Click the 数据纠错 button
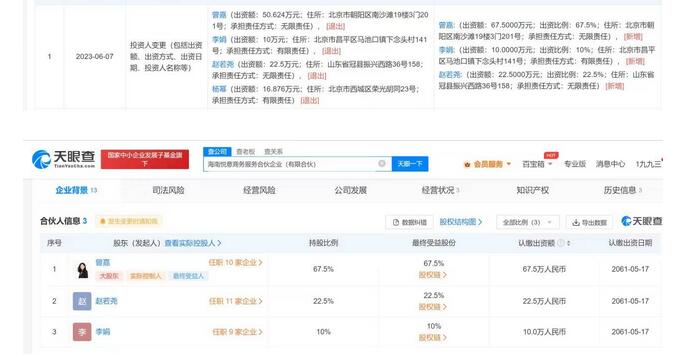This screenshot has height=363, width=689. (x=410, y=222)
